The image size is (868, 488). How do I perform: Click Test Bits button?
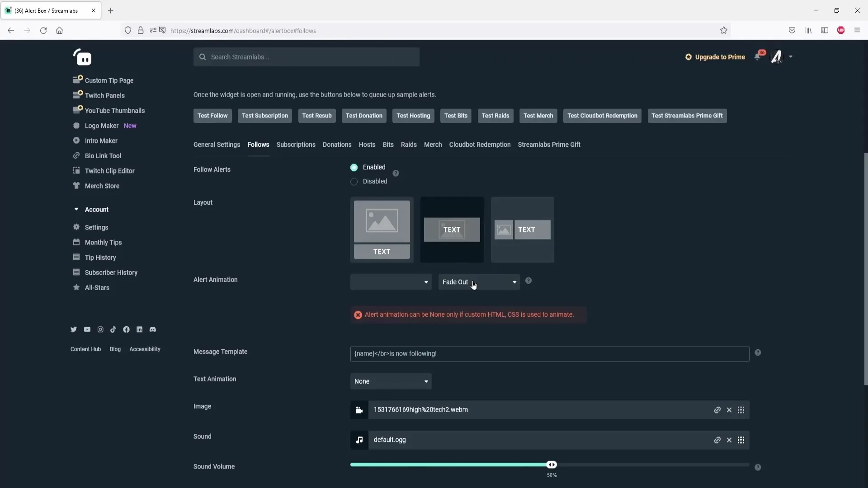click(x=456, y=116)
